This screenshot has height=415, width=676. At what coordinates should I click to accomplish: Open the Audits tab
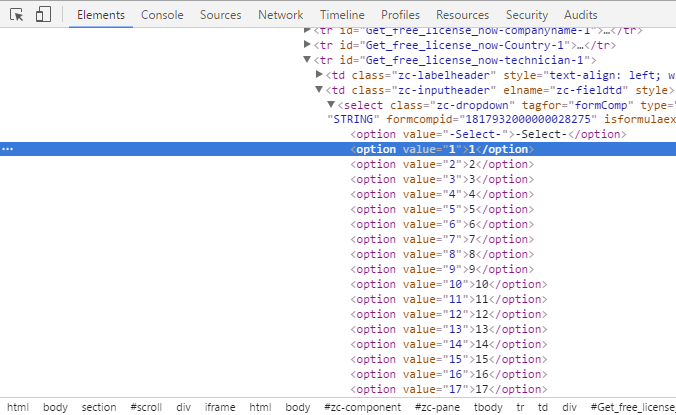tap(580, 15)
